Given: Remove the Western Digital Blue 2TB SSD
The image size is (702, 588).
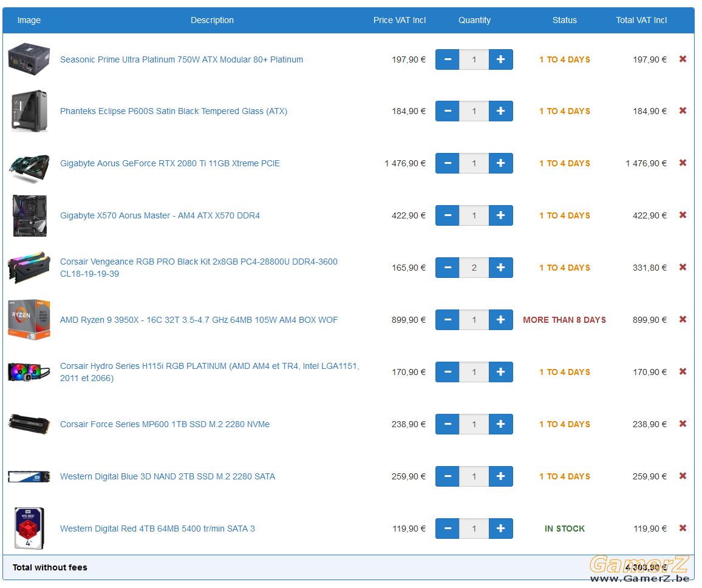Looking at the screenshot, I should (x=683, y=476).
